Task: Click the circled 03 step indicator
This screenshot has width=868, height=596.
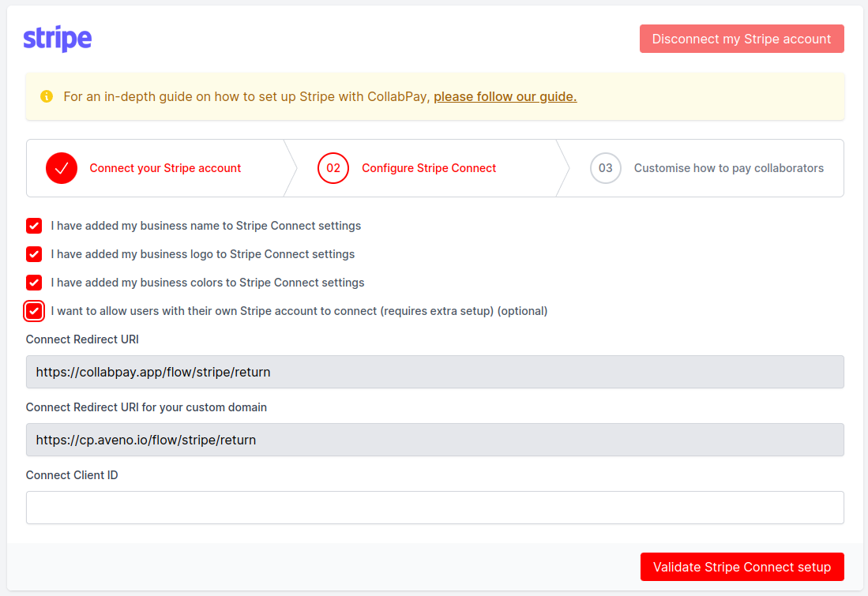Action: click(605, 167)
